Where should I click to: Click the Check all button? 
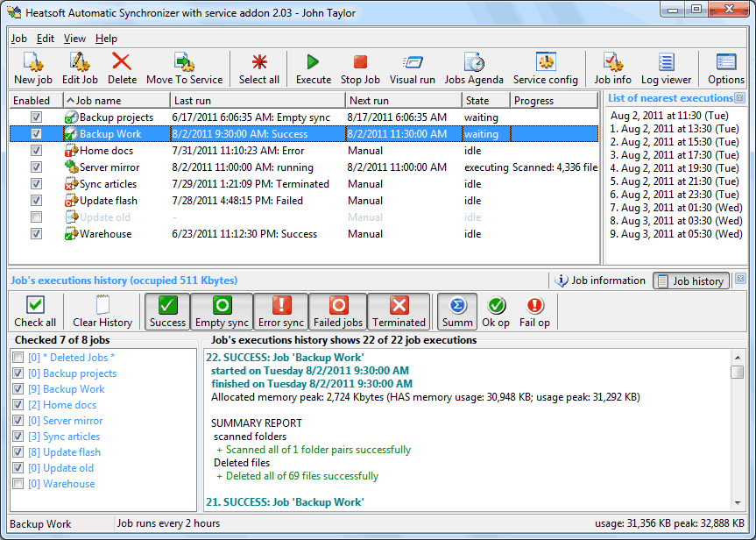pyautogui.click(x=35, y=311)
